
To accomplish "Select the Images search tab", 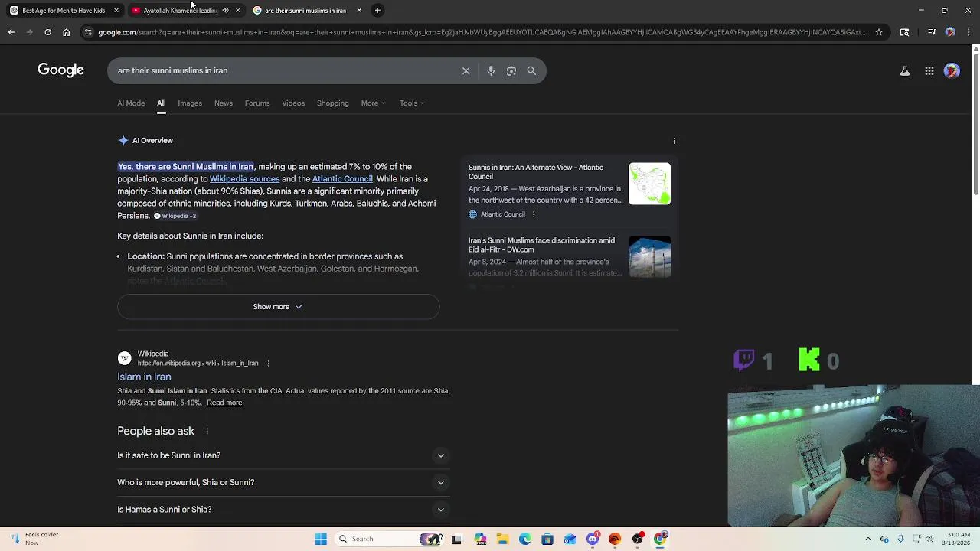I will [x=190, y=103].
